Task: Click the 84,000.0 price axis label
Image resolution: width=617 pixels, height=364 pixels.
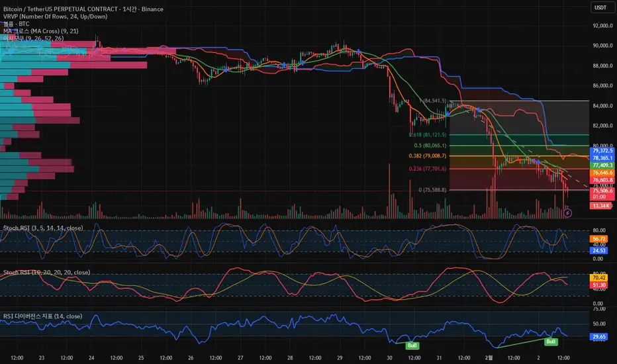Action: [602, 105]
